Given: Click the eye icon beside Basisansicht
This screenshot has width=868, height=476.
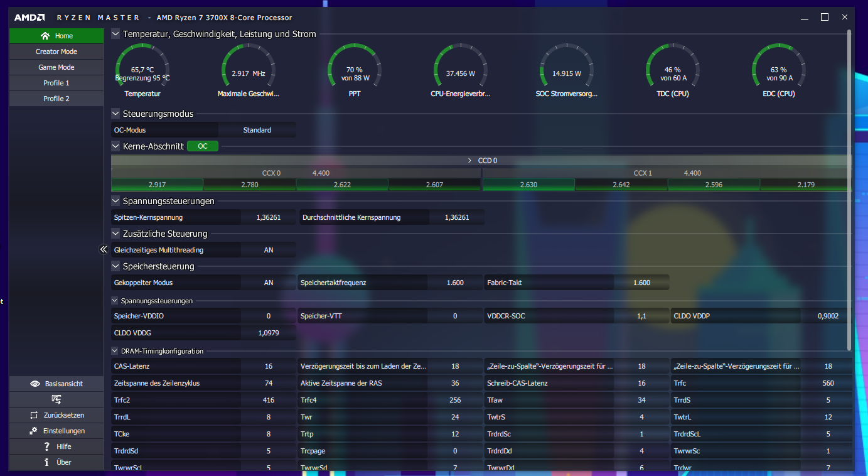Looking at the screenshot, I should 36,384.
